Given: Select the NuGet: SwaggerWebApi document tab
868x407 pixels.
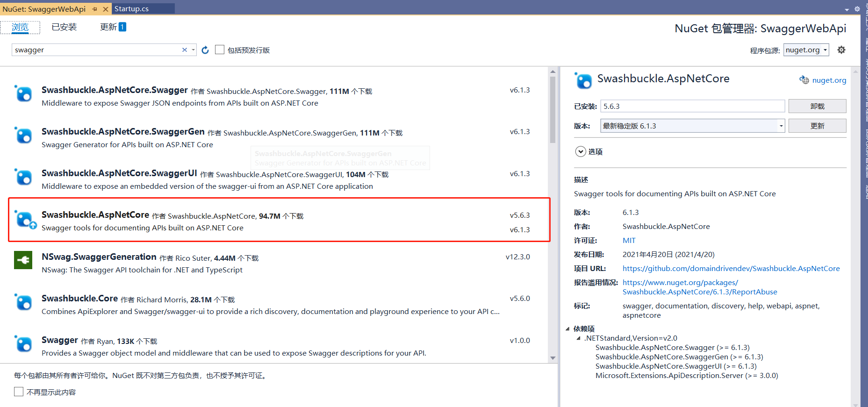Looking at the screenshot, I should click(x=44, y=9).
